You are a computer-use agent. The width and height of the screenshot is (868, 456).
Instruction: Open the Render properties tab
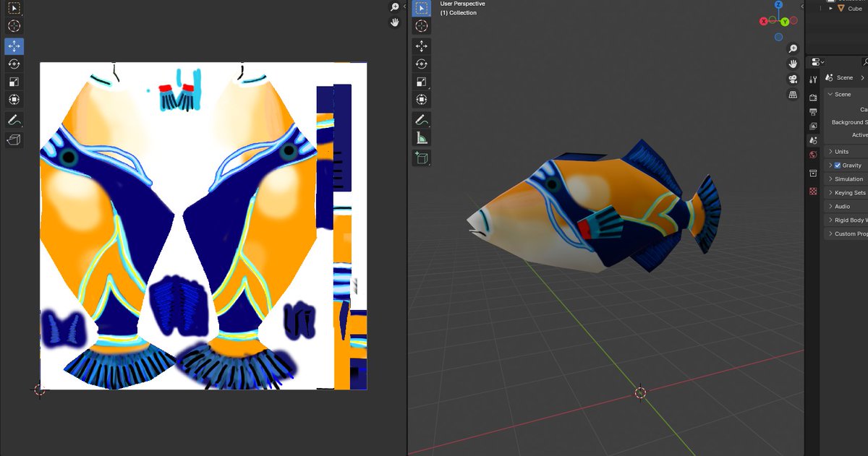813,97
